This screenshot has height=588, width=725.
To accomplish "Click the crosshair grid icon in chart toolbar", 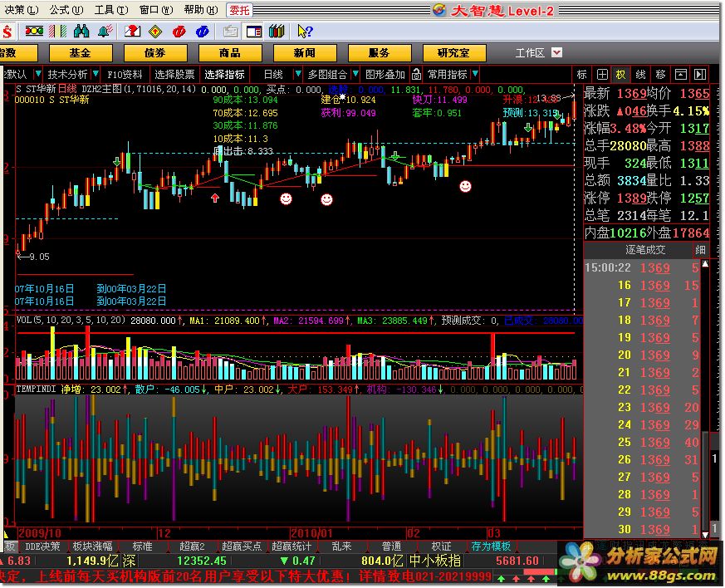I will point(601,75).
